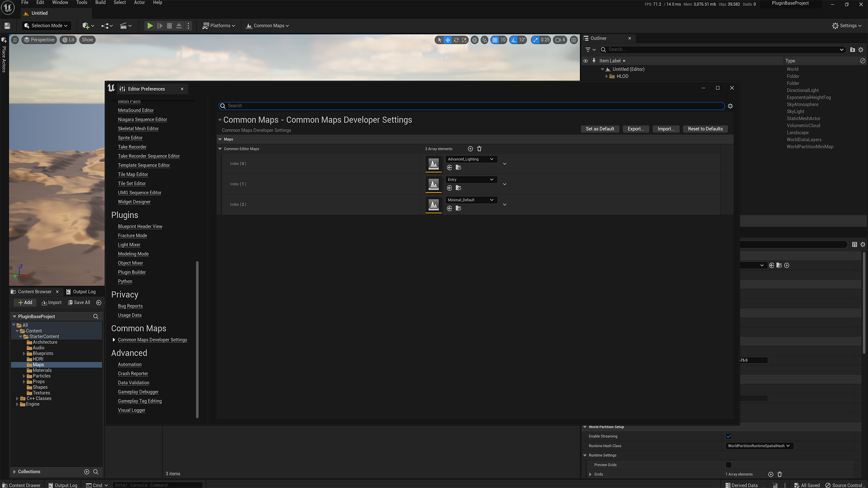The height and width of the screenshot is (488, 868).
Task: Empty Common Editor Maps array with trash icon
Action: pyautogui.click(x=479, y=149)
